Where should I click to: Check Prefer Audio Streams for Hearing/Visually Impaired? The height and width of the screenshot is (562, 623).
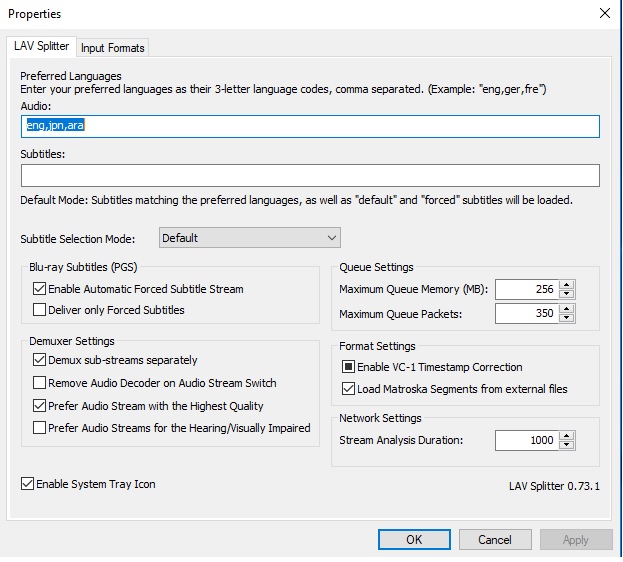tap(40, 428)
